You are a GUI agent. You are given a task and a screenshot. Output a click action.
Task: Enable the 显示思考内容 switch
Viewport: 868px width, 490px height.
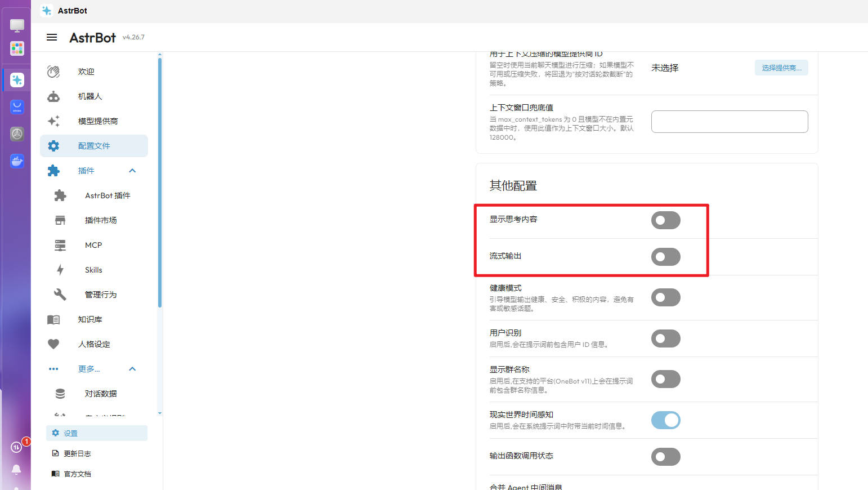tap(666, 220)
